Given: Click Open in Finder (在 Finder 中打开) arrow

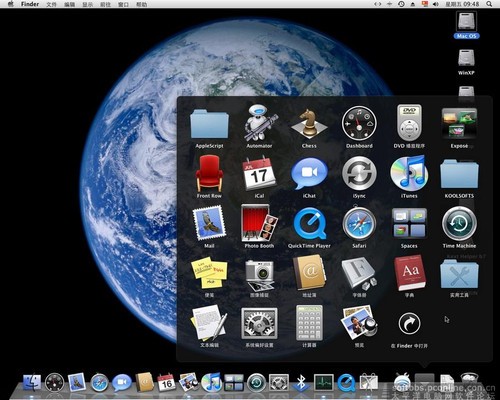Looking at the screenshot, I should point(409,323).
